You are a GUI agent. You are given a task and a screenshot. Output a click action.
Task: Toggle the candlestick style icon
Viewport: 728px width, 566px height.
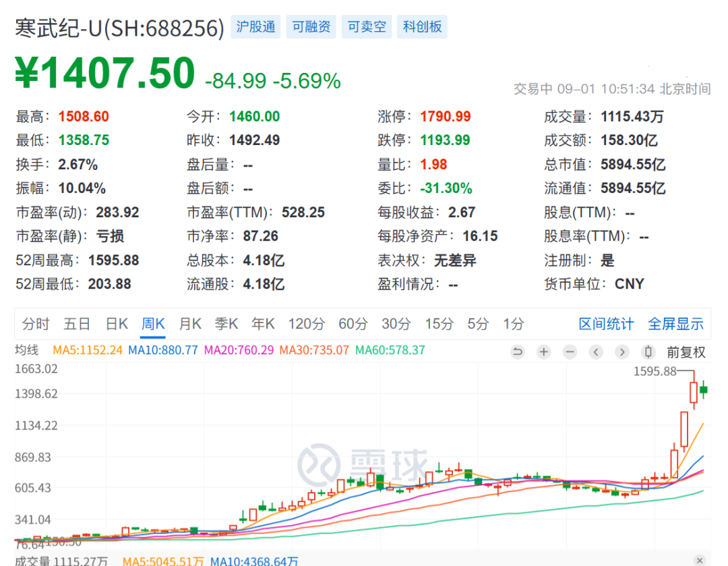tap(648, 351)
